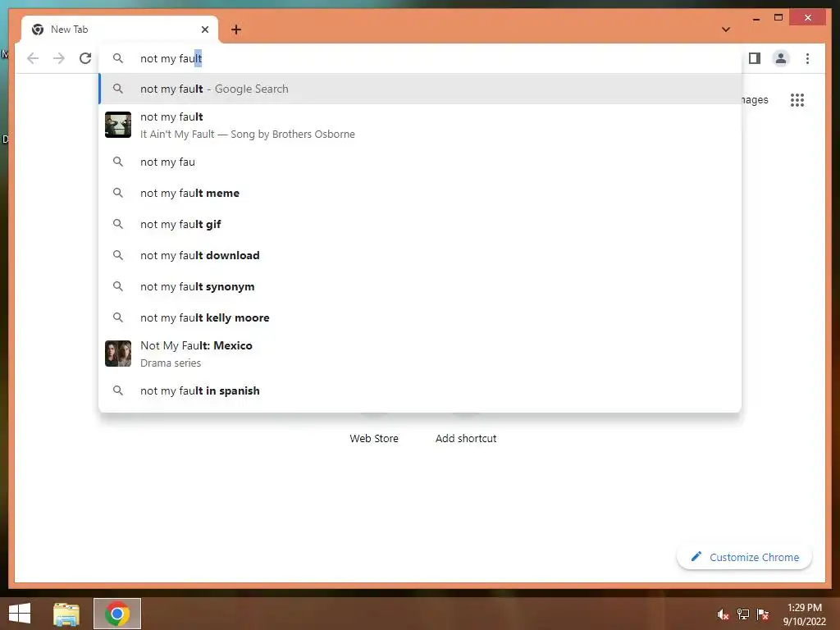Open the profile avatar icon
The height and width of the screenshot is (630, 840).
[781, 58]
